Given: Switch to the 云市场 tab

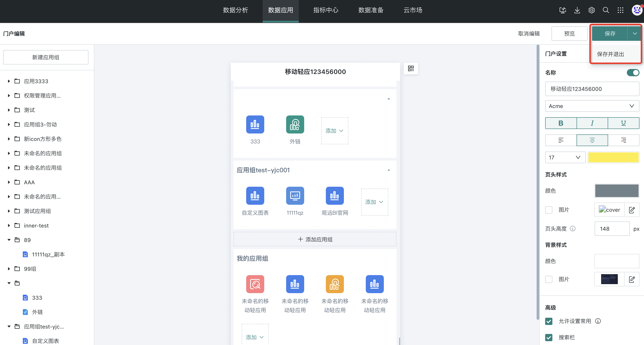Looking at the screenshot, I should pyautogui.click(x=413, y=10).
